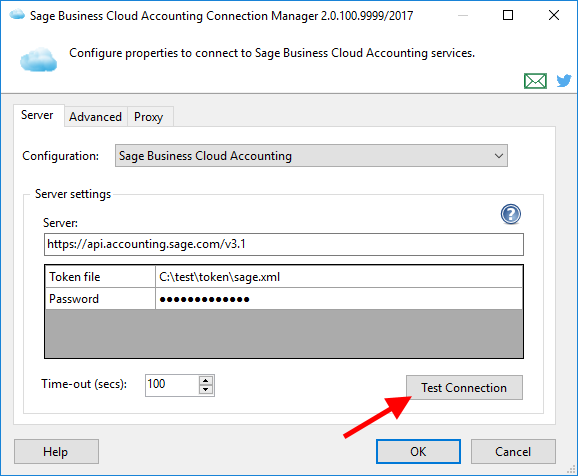Confirm with the OK button
Screen dimensions: 578x476
click(418, 451)
